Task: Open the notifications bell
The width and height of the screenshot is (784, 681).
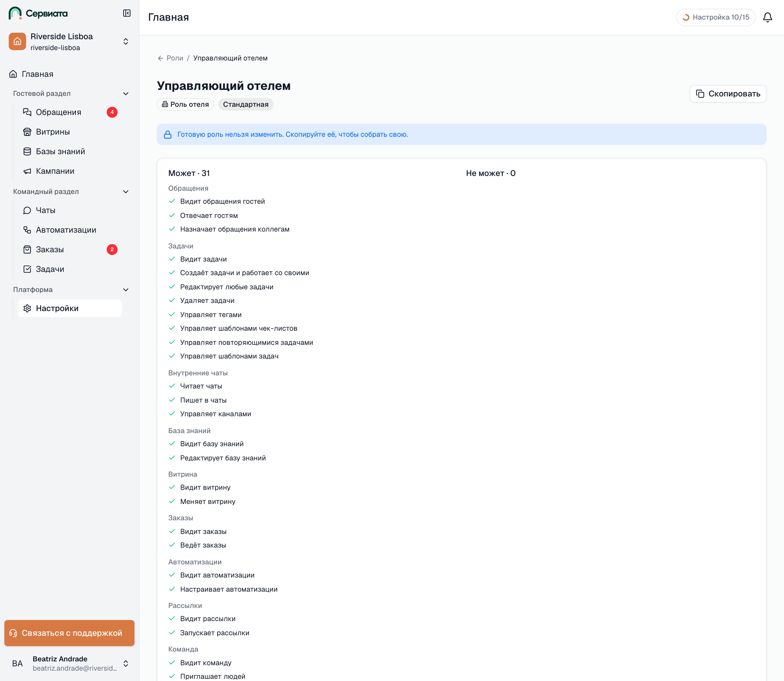Action: pos(767,17)
